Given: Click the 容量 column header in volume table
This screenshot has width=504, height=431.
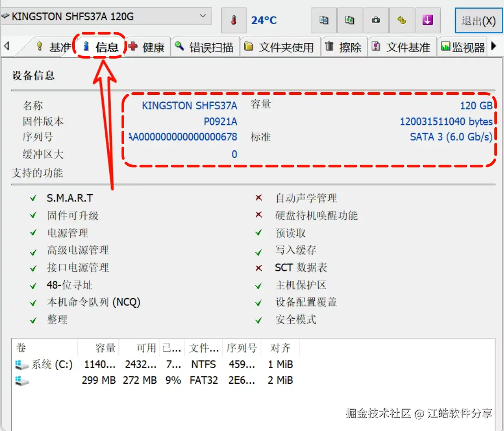Looking at the screenshot, I should pyautogui.click(x=98, y=348).
